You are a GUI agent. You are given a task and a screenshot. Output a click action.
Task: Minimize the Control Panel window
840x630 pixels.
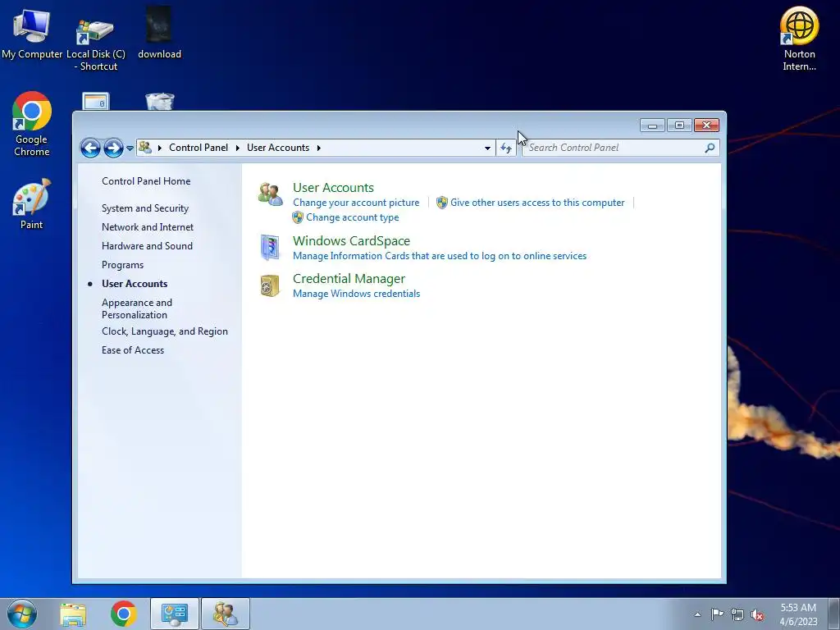[652, 126]
